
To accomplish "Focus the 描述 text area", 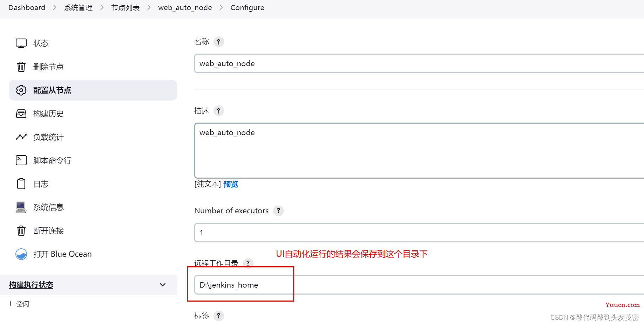I will click(x=419, y=151).
